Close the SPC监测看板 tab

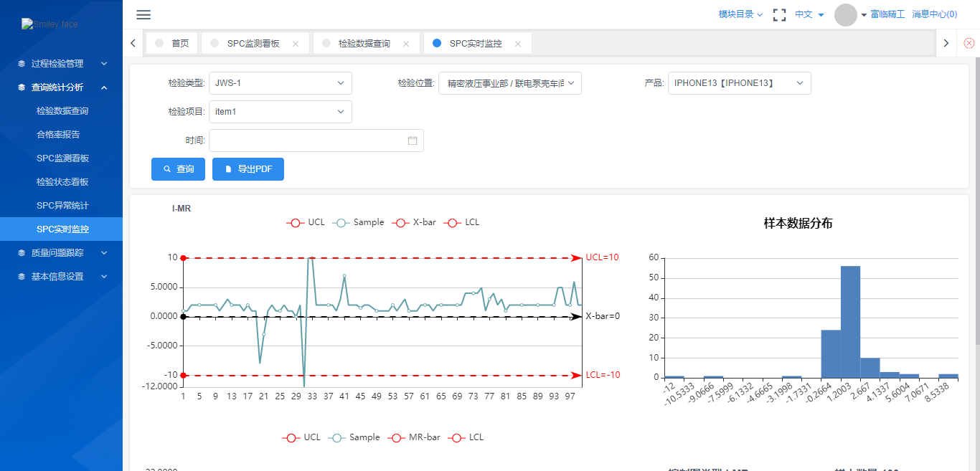[x=296, y=44]
